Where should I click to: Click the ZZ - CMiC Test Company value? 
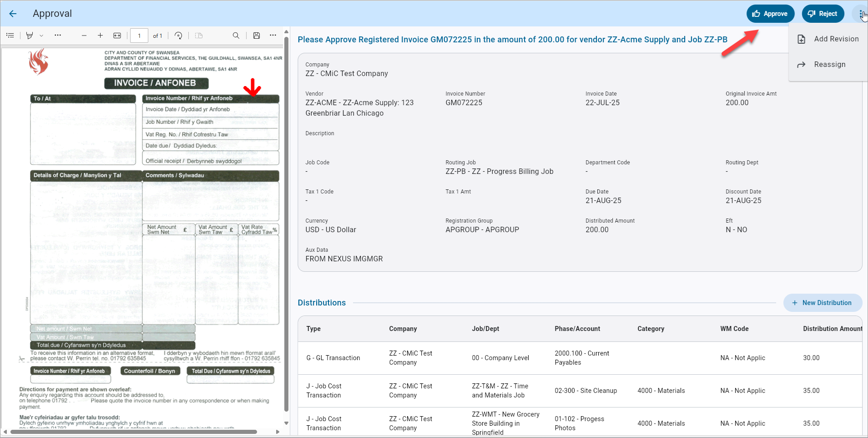[347, 74]
